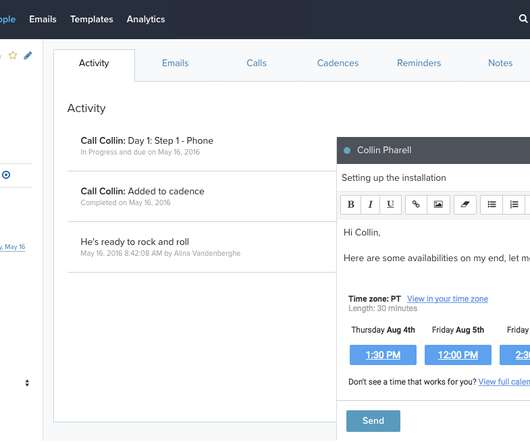The width and height of the screenshot is (530, 442).
Task: Insert an image into the email
Action: pyautogui.click(x=438, y=204)
